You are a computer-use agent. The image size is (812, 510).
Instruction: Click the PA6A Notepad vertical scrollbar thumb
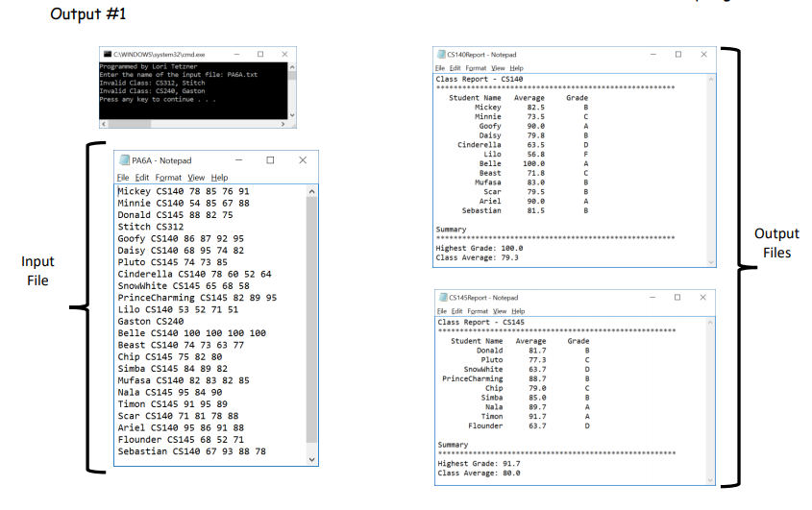click(311, 320)
